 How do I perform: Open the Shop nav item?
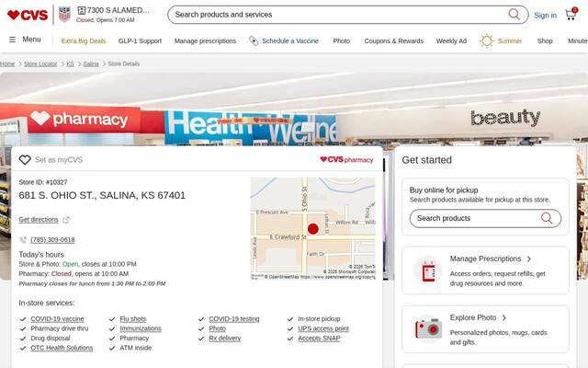tap(545, 40)
